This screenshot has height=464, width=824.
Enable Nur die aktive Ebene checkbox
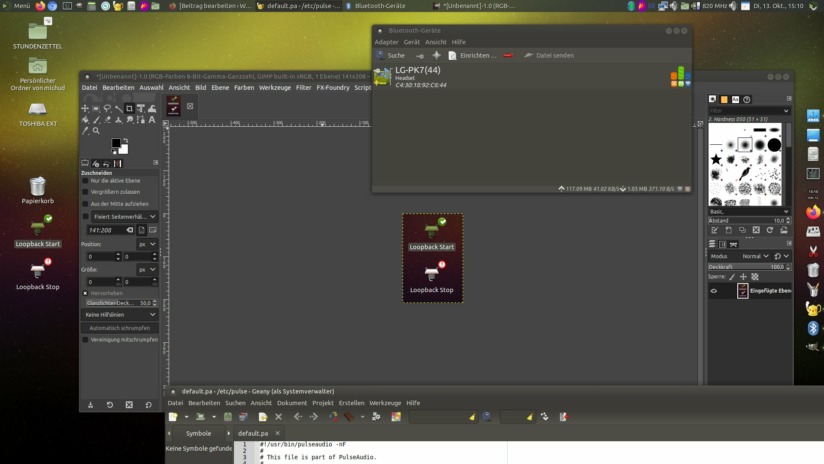coord(85,181)
